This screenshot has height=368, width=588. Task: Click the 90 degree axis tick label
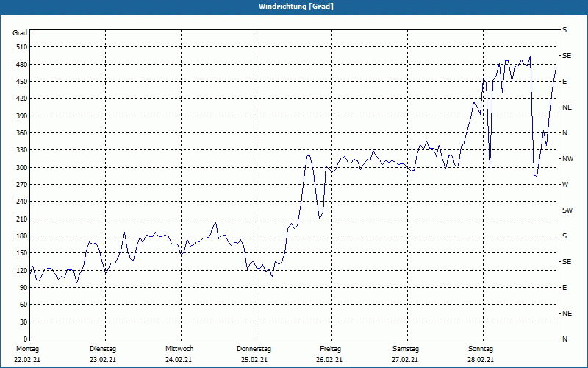click(x=24, y=287)
